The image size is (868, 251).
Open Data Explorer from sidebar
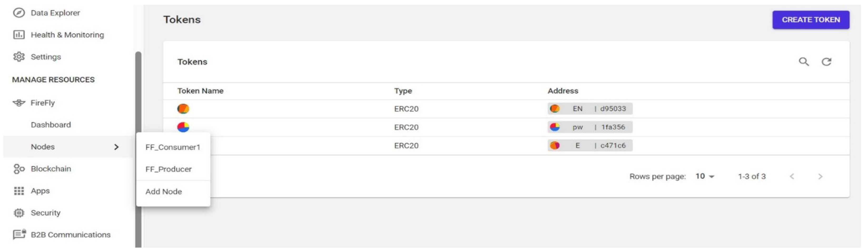[55, 13]
